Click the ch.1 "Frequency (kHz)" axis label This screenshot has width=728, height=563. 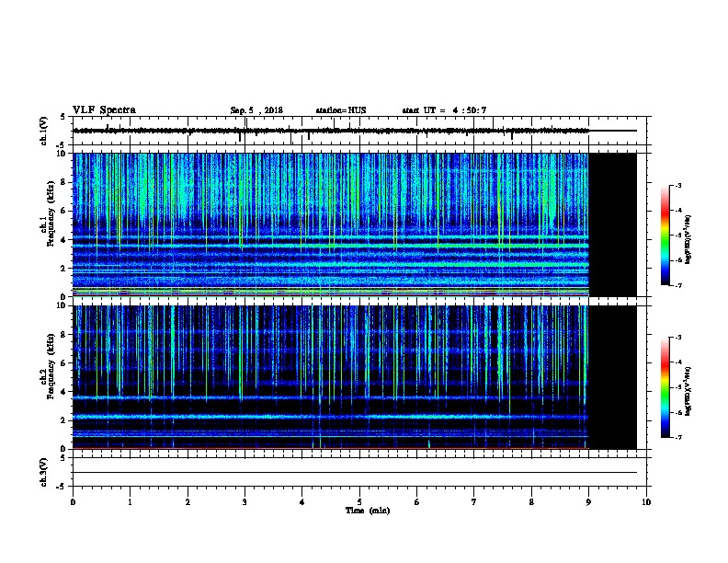pos(51,213)
